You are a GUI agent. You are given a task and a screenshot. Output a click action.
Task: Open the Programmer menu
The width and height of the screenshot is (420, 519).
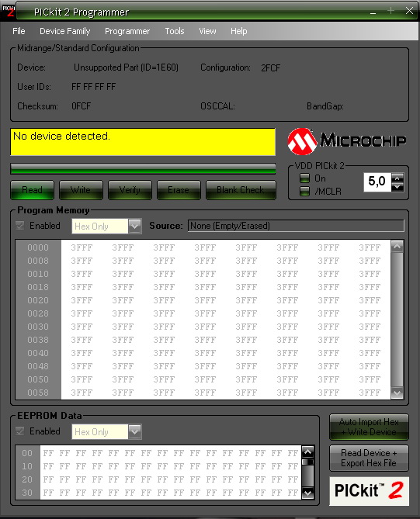pos(127,31)
